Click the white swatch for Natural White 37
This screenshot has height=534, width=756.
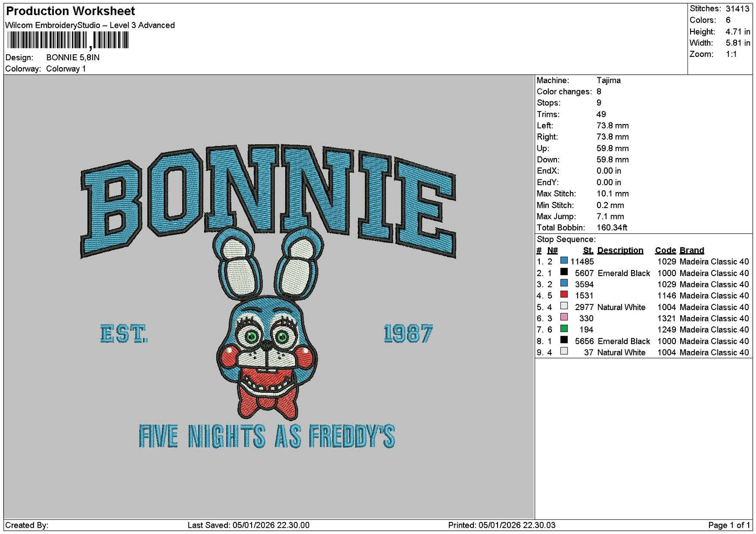pyautogui.click(x=564, y=351)
